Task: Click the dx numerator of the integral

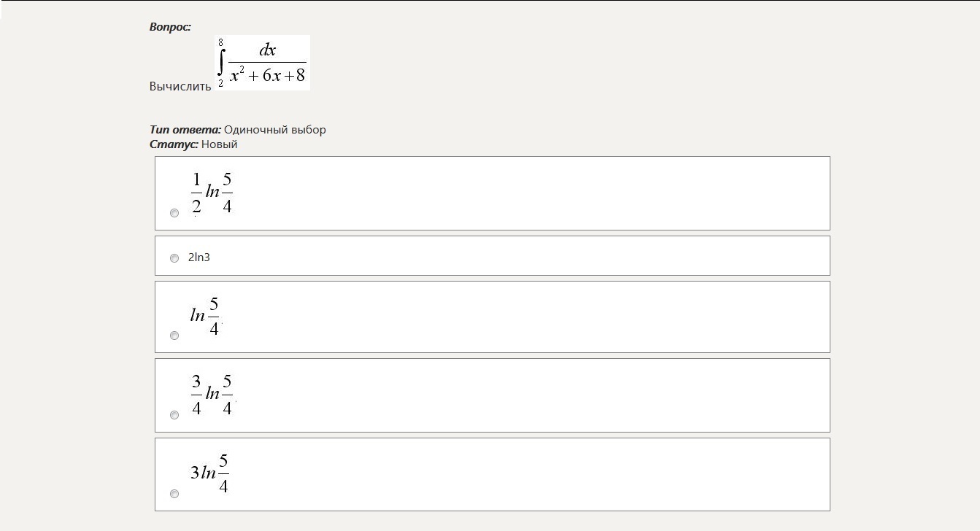Action: tap(268, 50)
